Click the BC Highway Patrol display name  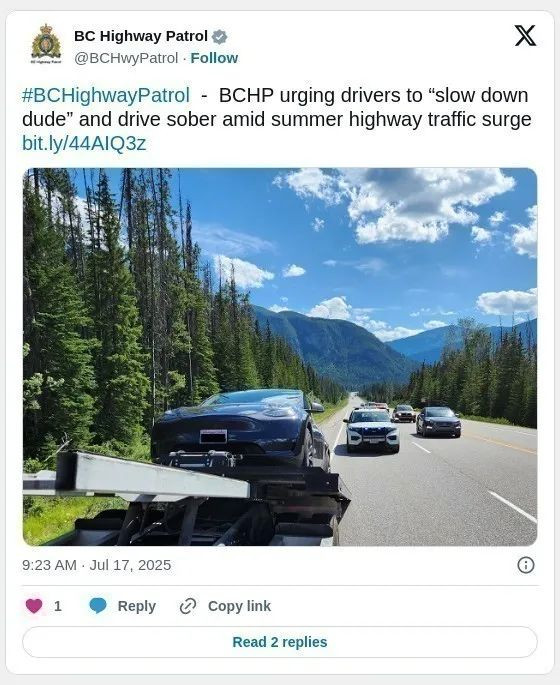[x=141, y=36]
